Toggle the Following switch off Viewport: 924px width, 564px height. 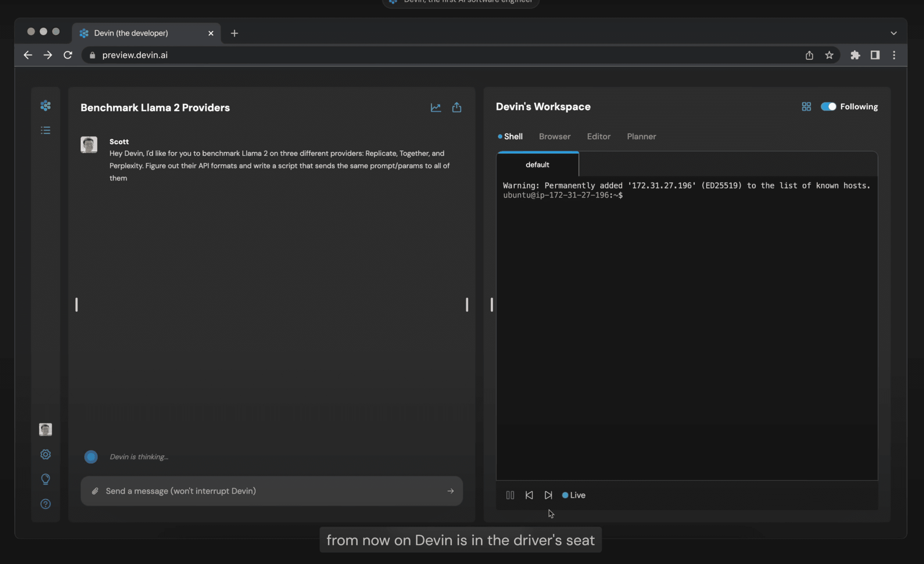pyautogui.click(x=828, y=107)
